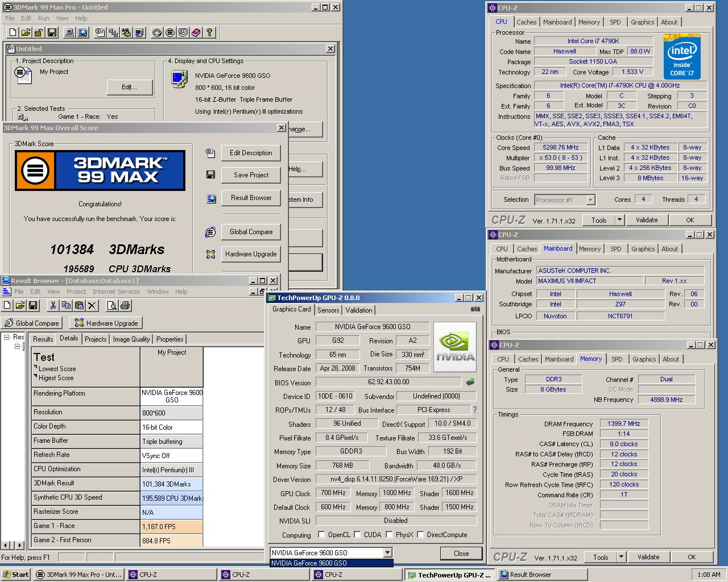
Task: Toggle the CUDA checkbox in GPU-Z
Action: point(357,535)
